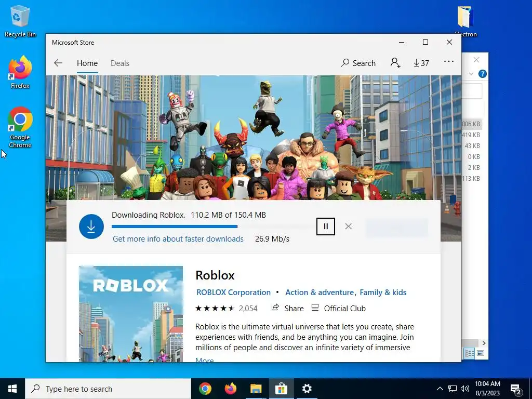
Task: Click the Microsoft Store taskbar icon
Action: coord(281,389)
